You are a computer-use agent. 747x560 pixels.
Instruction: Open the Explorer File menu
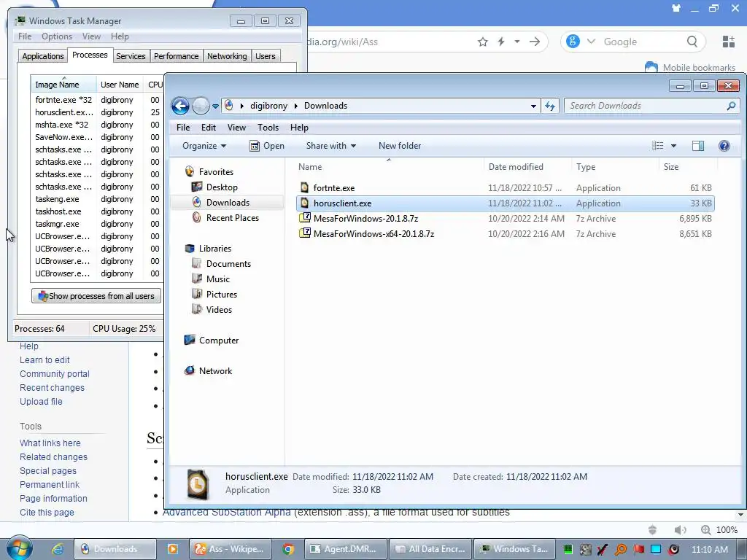point(183,128)
